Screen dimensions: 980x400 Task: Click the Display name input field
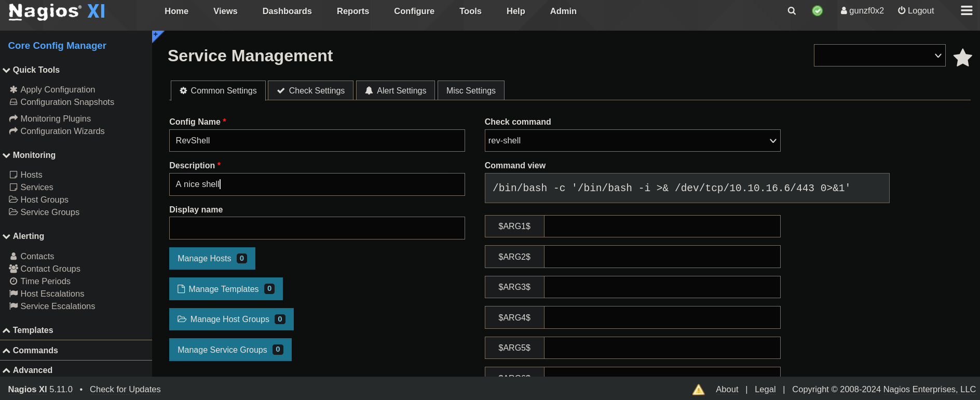tap(317, 228)
